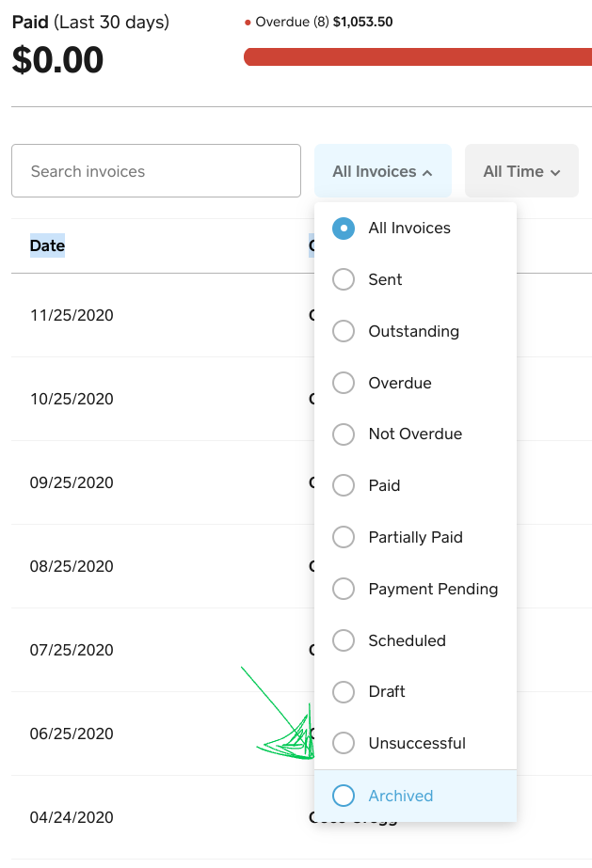Open the 11/25/2020 invoice row
Viewport: 592px width, 868px height.
click(x=72, y=315)
